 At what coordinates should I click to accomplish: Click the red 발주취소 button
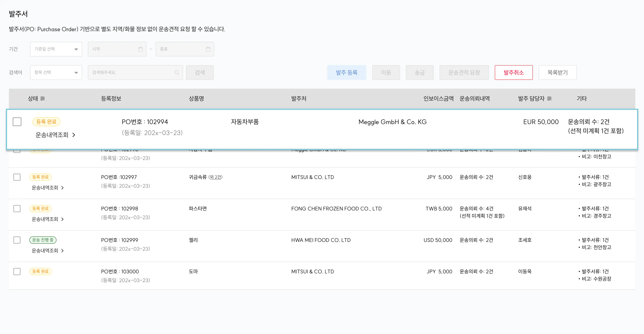[x=514, y=72]
